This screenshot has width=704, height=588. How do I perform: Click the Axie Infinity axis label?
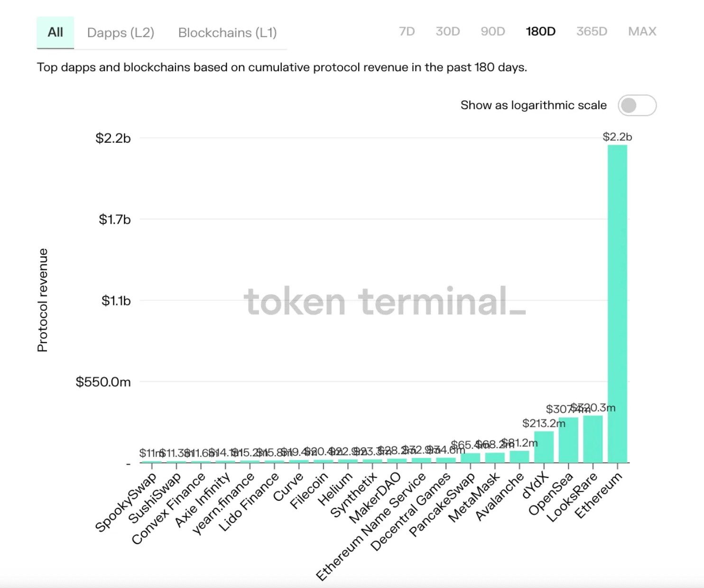(202, 500)
